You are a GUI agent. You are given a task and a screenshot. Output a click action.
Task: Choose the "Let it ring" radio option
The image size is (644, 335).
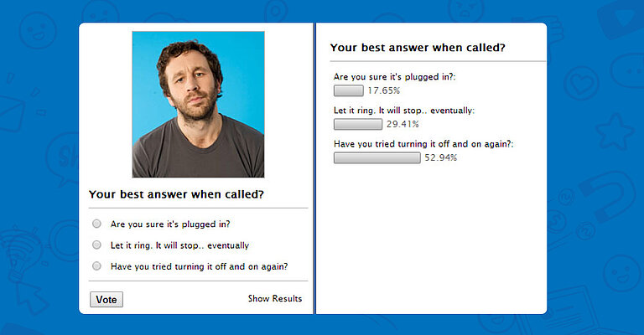coord(97,245)
